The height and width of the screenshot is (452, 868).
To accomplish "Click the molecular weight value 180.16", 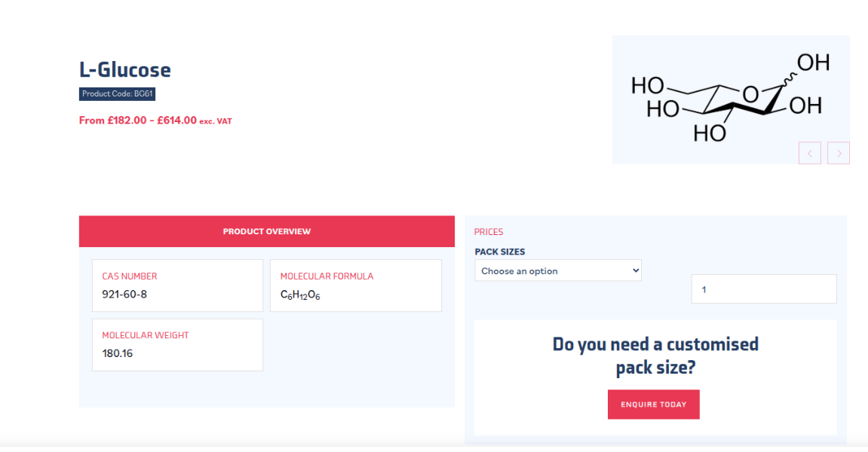I will pos(118,353).
